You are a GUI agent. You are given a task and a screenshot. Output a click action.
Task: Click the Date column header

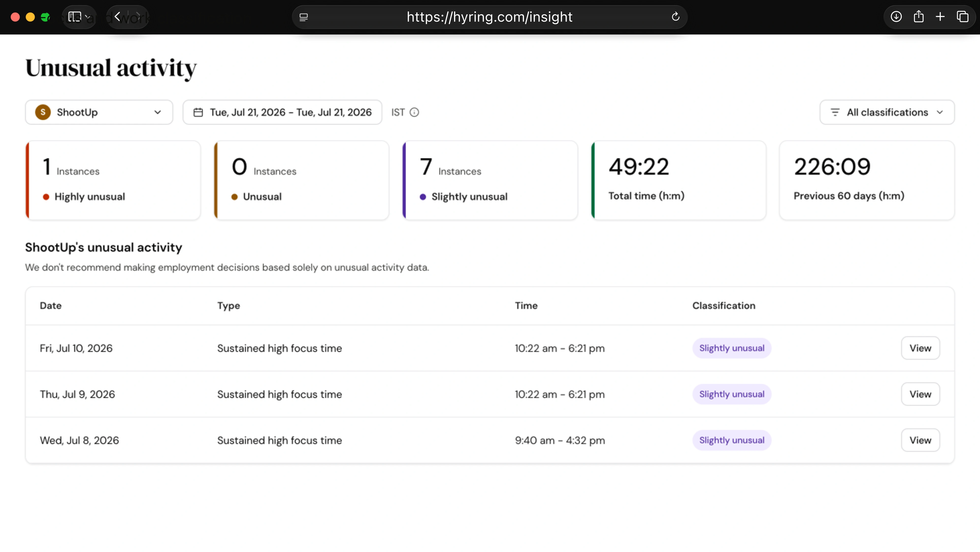(50, 306)
